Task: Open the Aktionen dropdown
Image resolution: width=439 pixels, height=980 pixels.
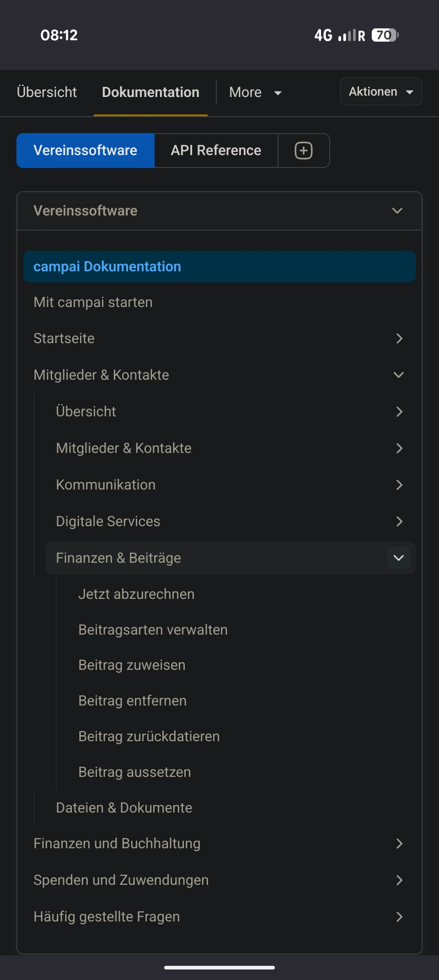Action: tap(380, 92)
